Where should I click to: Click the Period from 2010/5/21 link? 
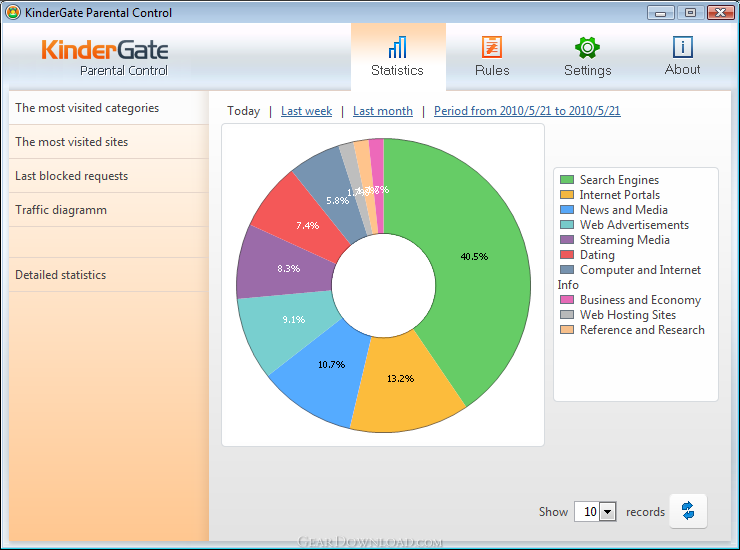pyautogui.click(x=527, y=111)
